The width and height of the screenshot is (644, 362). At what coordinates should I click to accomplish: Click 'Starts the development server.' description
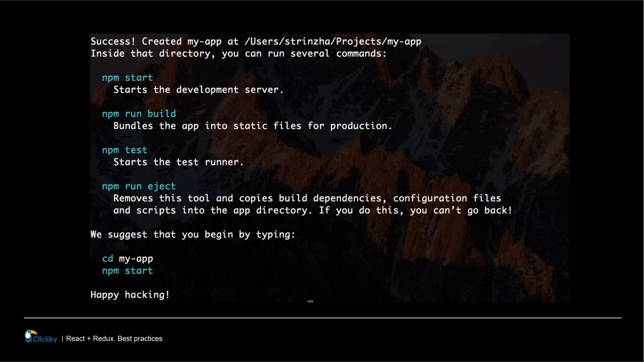tap(198, 90)
